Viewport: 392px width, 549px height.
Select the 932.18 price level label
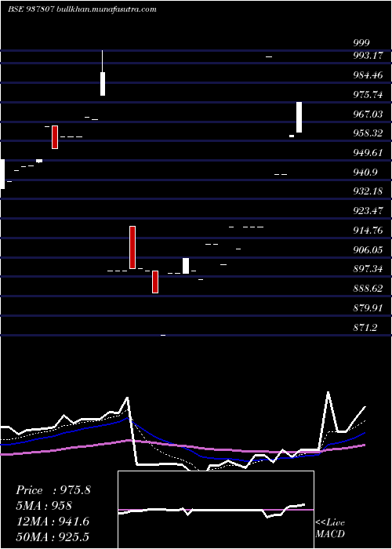(x=368, y=191)
